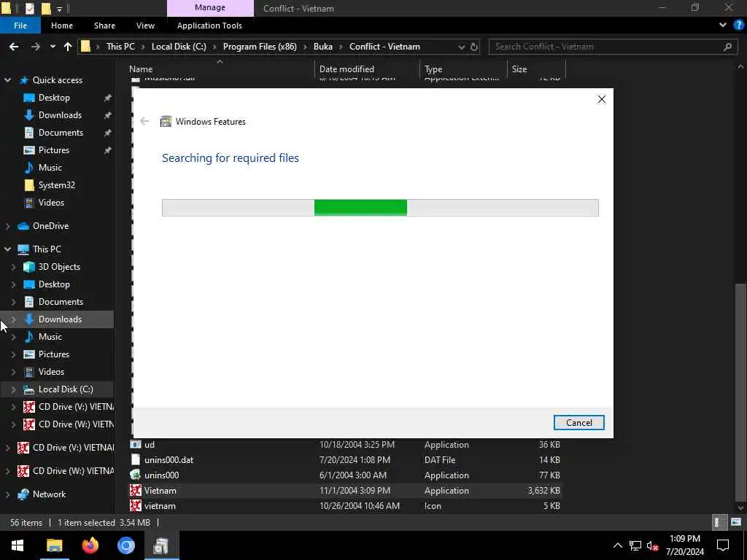The width and height of the screenshot is (747, 560).
Task: Refresh the Conflict - Vietnam folder
Action: [474, 47]
